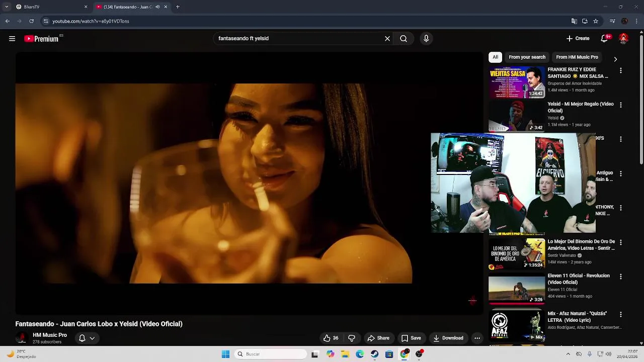This screenshot has height=362, width=644.
Task: Open options for Frankie Ruiz mix video
Action: click(x=620, y=71)
